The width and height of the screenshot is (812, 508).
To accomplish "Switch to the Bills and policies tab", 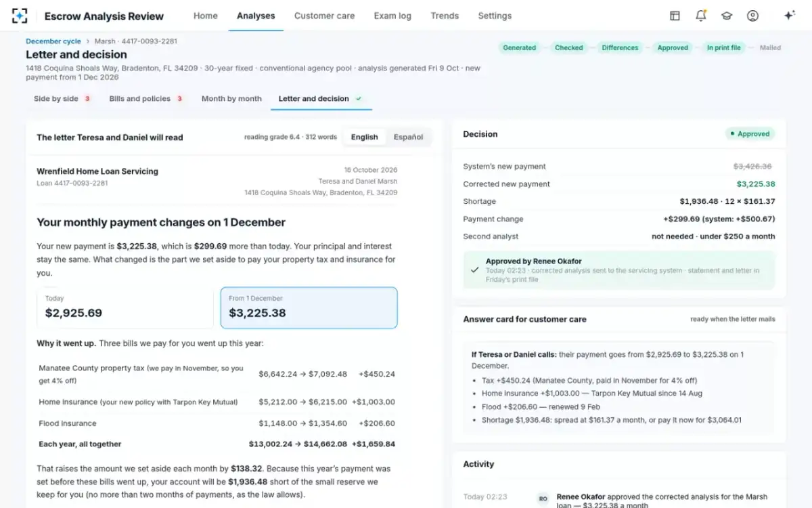I will [146, 99].
